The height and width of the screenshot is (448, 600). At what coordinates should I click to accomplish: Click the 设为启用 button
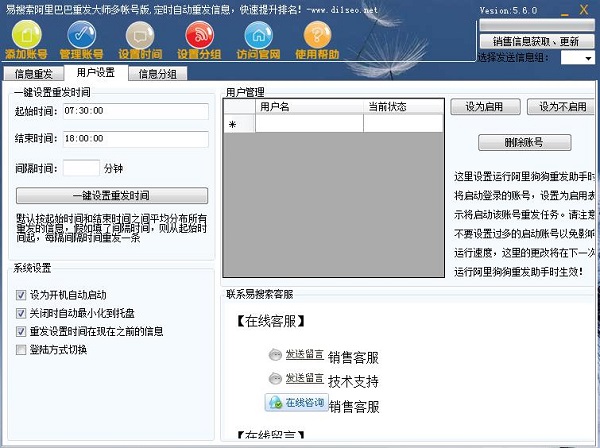485,106
